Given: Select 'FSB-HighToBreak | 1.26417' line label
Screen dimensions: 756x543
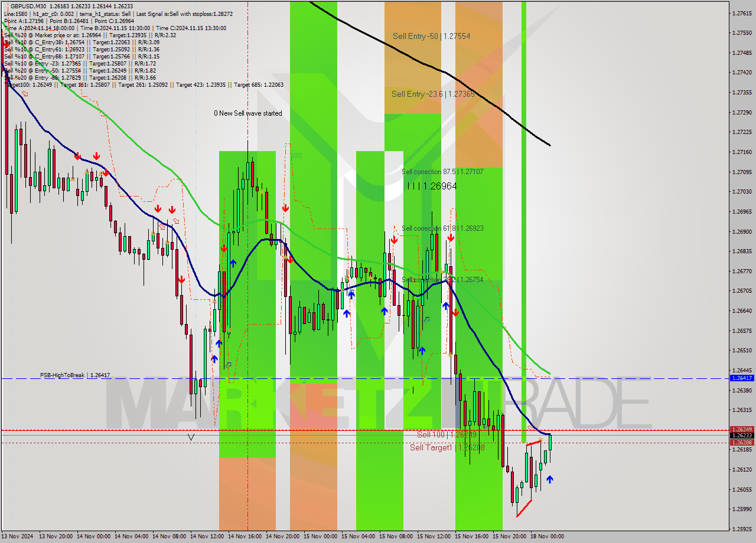Looking at the screenshot, I should [x=75, y=375].
